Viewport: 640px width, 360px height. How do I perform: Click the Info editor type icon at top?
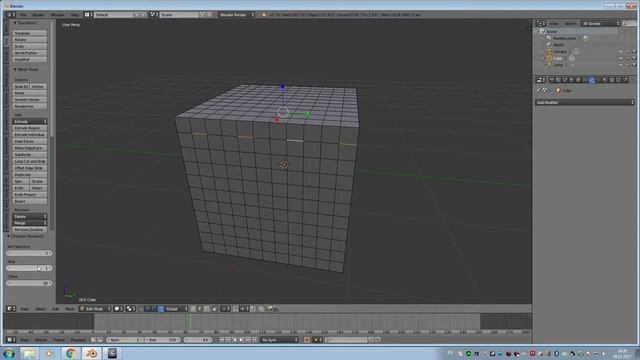click(x=10, y=15)
